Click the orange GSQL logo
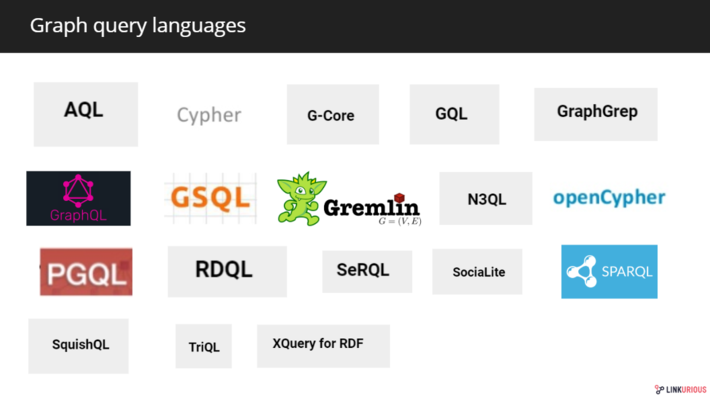The image size is (710, 399). (x=211, y=198)
